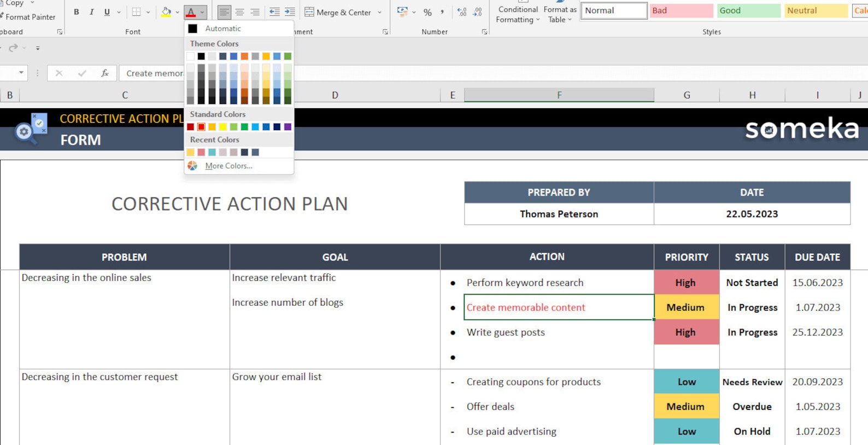Image resolution: width=868 pixels, height=445 pixels.
Task: Align text right
Action: coord(255,12)
